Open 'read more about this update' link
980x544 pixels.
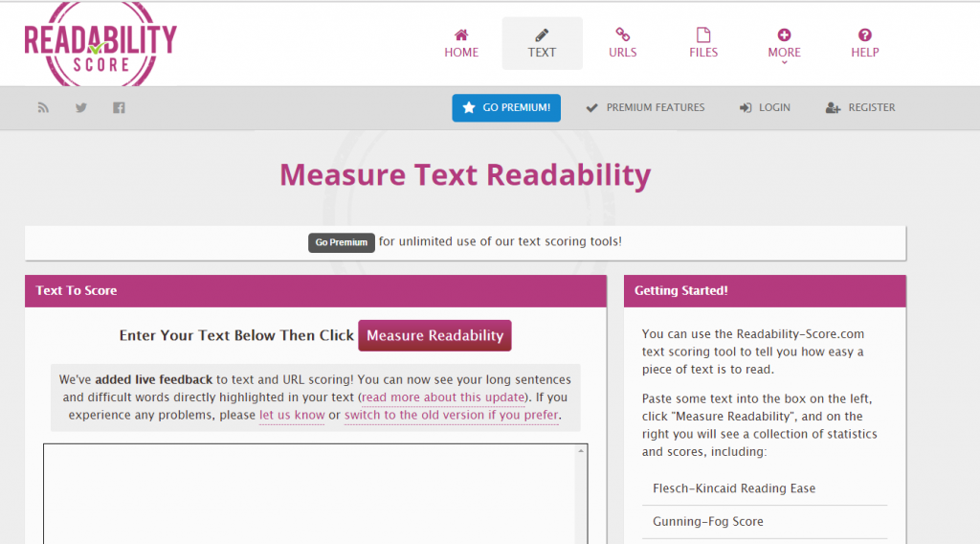(443, 397)
